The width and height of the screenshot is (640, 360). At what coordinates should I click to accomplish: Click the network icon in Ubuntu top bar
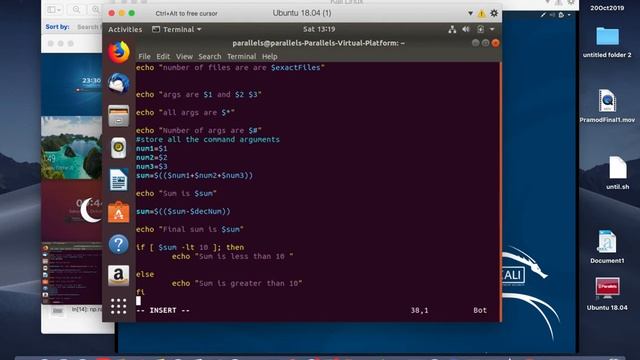pos(452,29)
